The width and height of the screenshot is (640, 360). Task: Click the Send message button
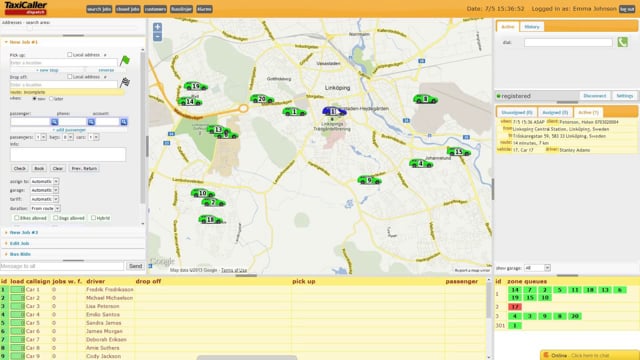coord(136,266)
